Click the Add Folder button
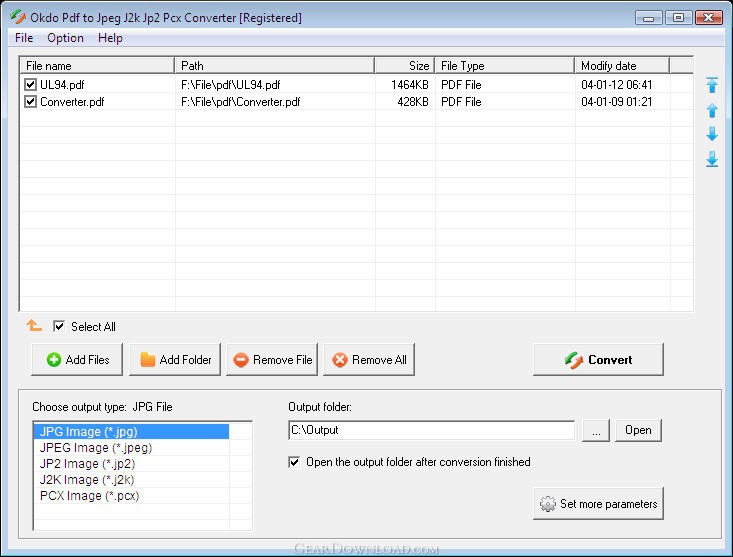This screenshot has width=733, height=557. 175,359
